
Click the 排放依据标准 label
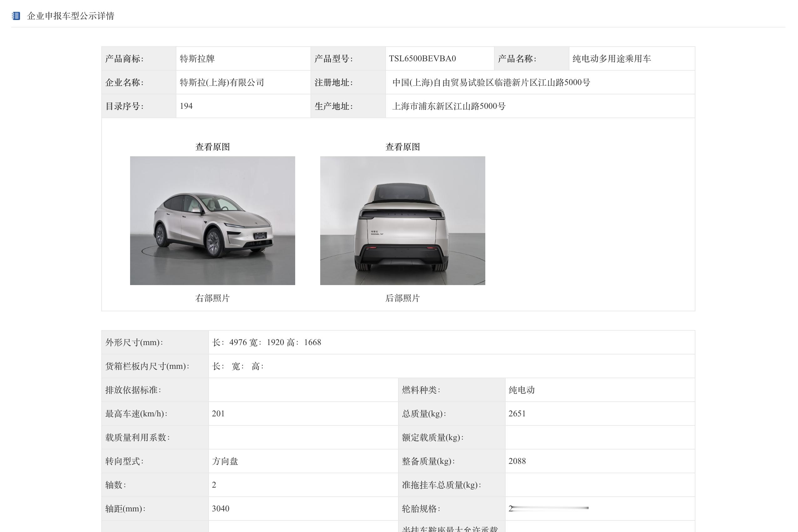(x=133, y=390)
